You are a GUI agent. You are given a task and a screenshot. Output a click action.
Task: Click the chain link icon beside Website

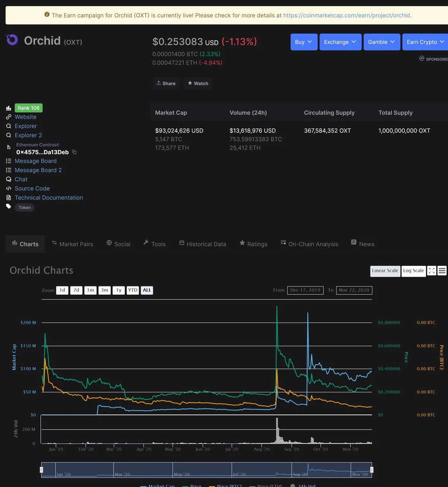[9, 117]
